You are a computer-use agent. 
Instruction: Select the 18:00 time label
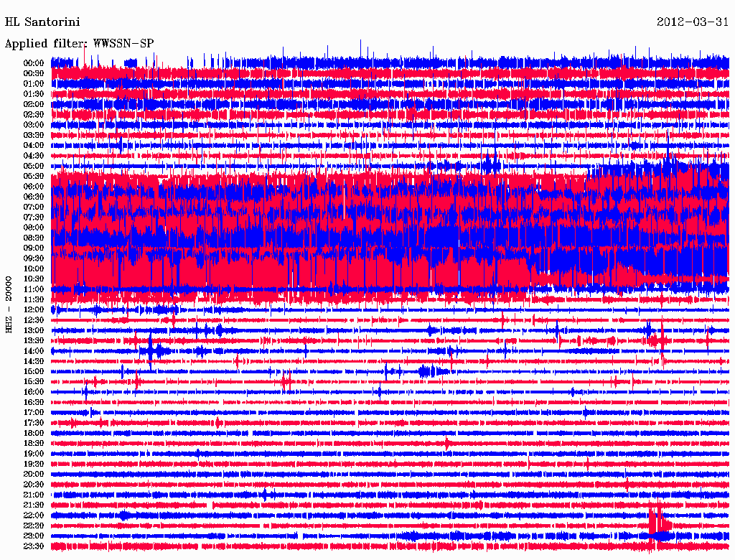click(34, 433)
